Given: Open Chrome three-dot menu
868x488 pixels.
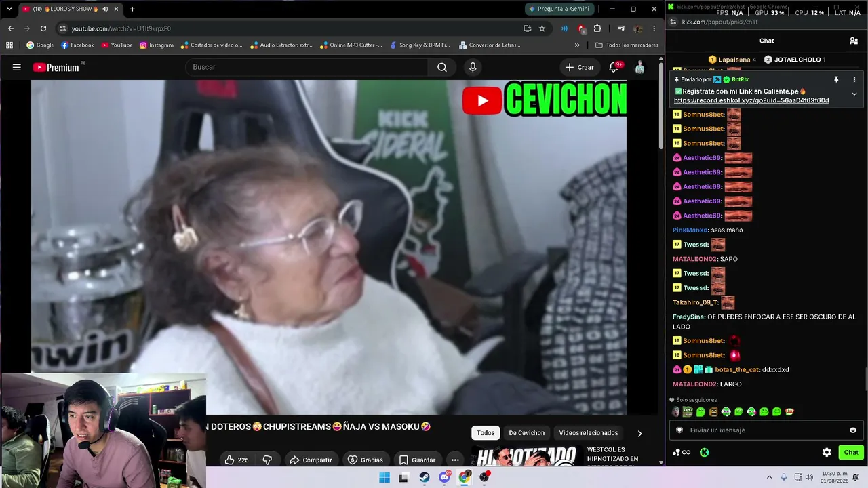Looking at the screenshot, I should (654, 28).
